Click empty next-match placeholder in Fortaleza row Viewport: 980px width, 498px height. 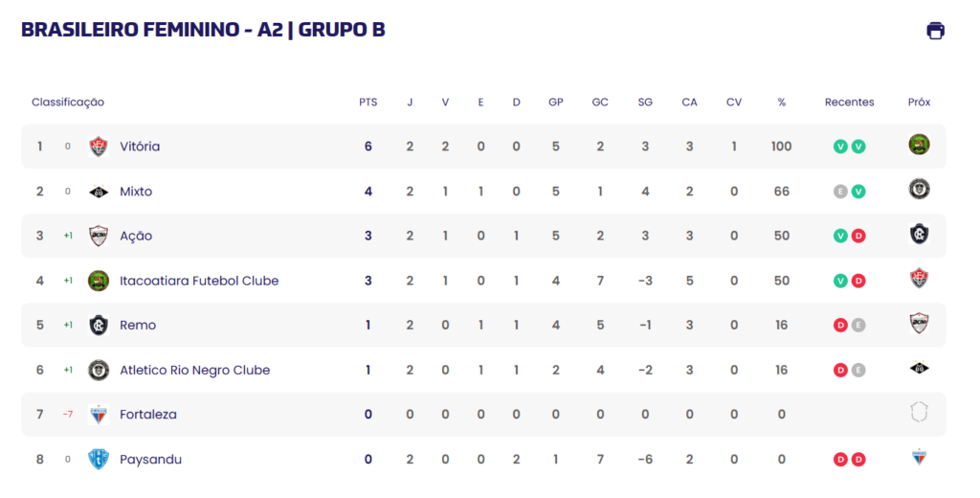[919, 413]
